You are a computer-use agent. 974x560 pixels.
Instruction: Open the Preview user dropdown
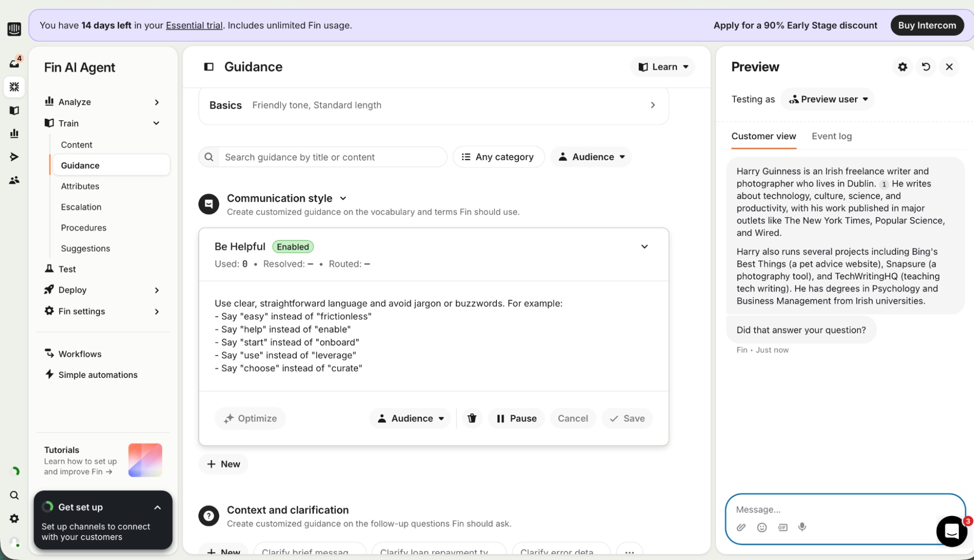pyautogui.click(x=827, y=99)
